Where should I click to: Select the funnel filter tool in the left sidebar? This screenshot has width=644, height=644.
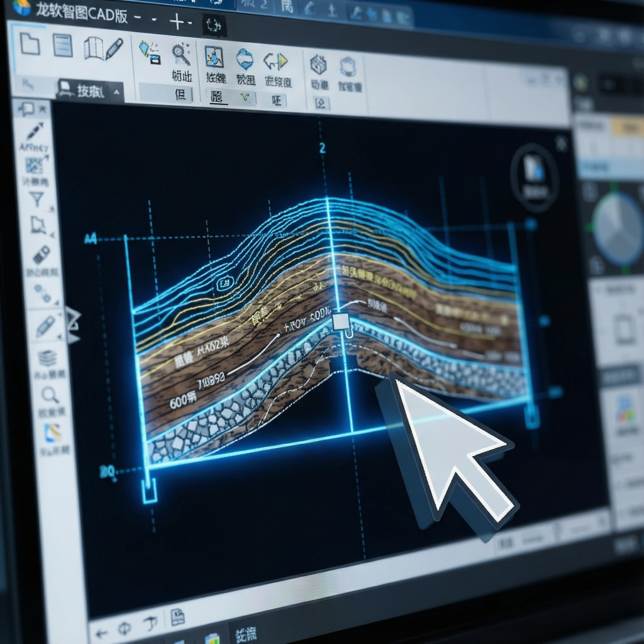(37, 199)
